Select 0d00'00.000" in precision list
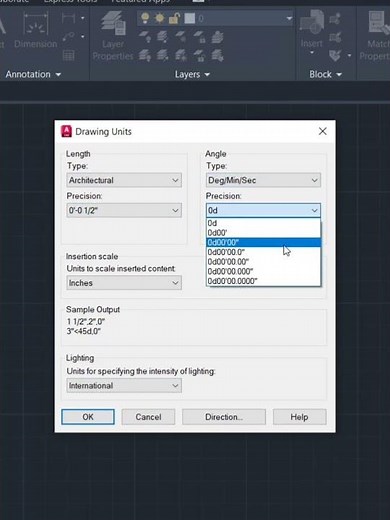This screenshot has width=390, height=520. pos(263,271)
